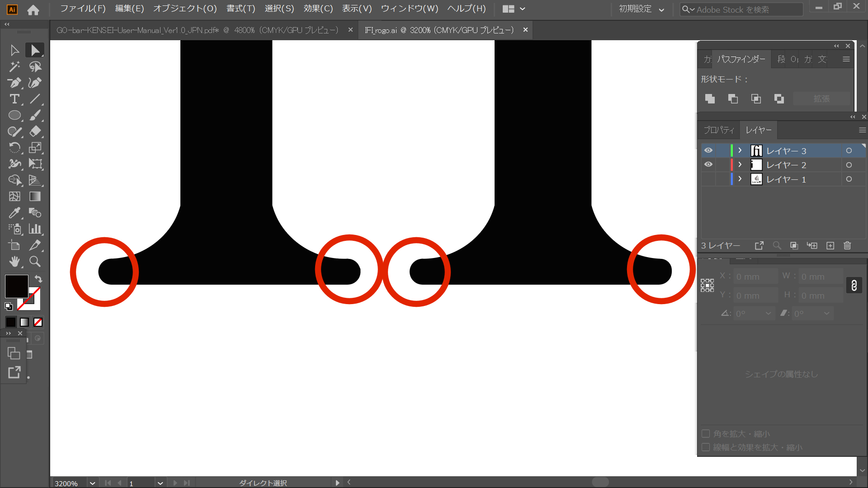Image resolution: width=868 pixels, height=488 pixels.
Task: Enable 線幅と効果を拡大・縮小 checkbox
Action: (705, 447)
